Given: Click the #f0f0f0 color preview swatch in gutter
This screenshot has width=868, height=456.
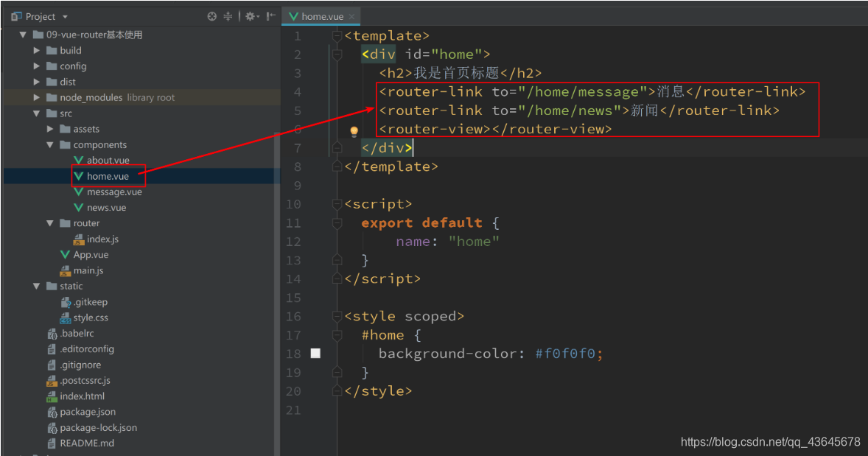Looking at the screenshot, I should pyautogui.click(x=315, y=354).
